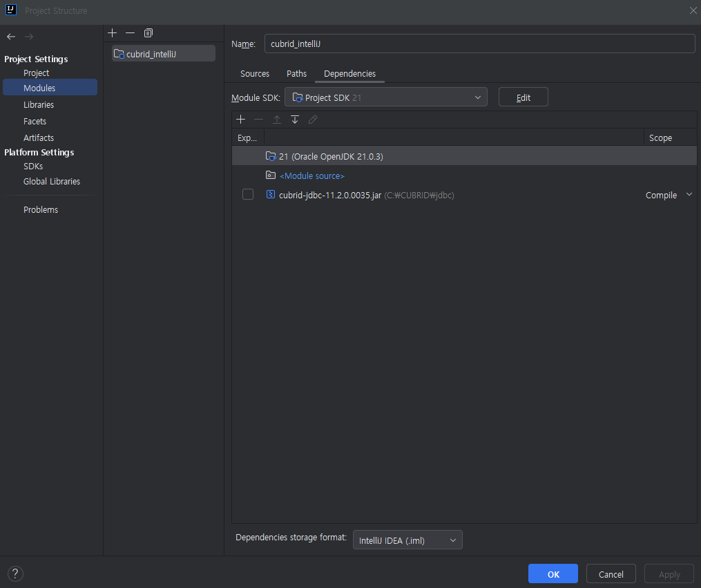Viewport: 701px width, 588px height.
Task: Click inside the Name input field
Action: (x=479, y=44)
